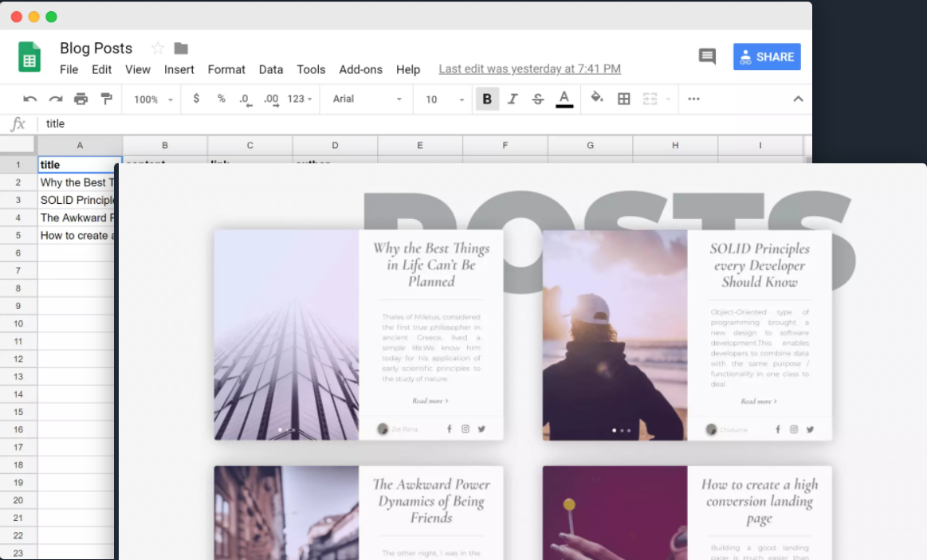Open the 100% zoom dropdown

[153, 99]
